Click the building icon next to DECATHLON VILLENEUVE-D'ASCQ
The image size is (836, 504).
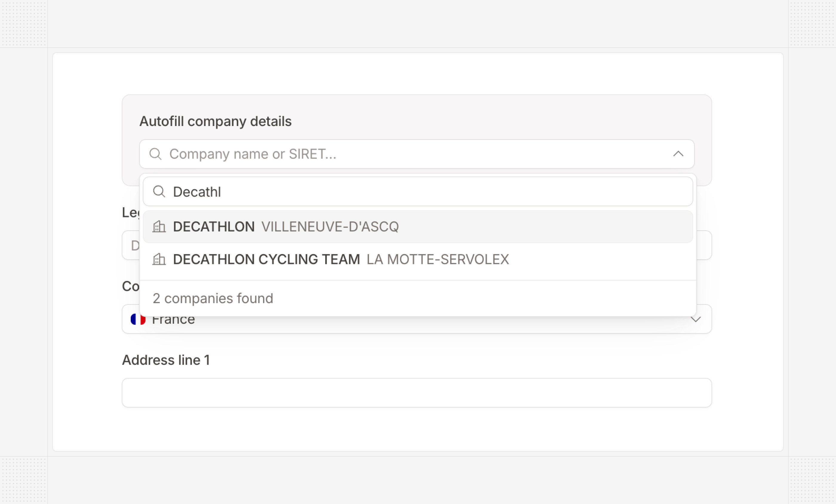(159, 226)
